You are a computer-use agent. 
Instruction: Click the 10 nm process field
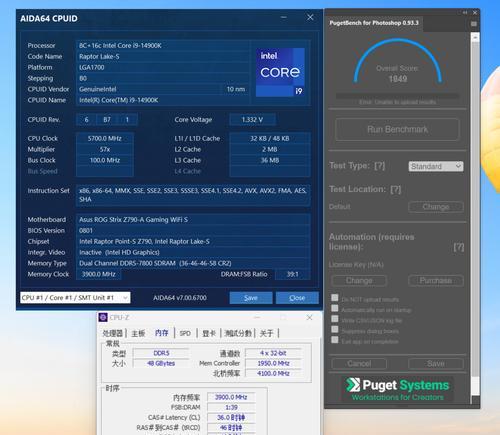[236, 89]
